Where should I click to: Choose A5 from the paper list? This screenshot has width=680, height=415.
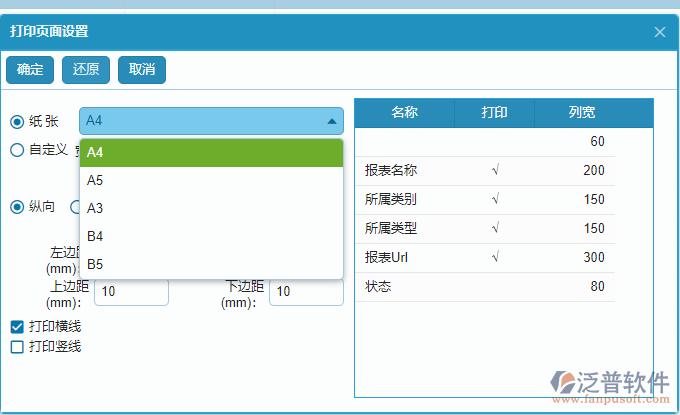pos(211,181)
